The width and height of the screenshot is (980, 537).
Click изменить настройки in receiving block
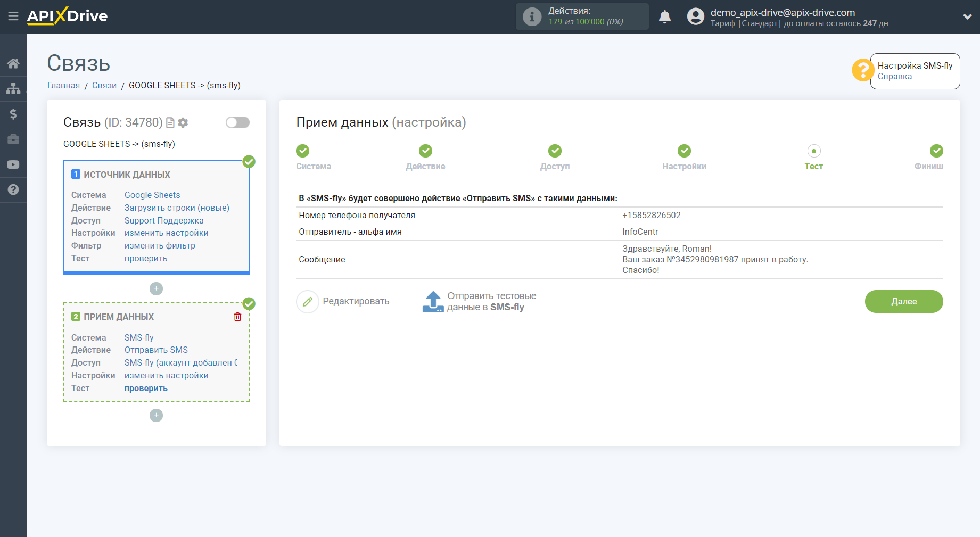click(x=167, y=376)
